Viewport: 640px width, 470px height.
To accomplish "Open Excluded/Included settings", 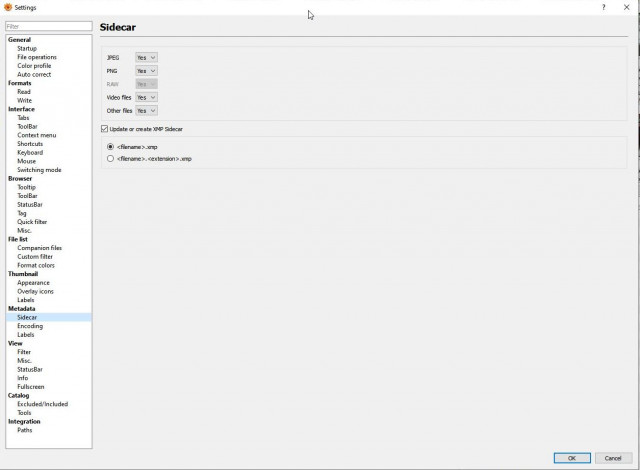I will click(43, 404).
